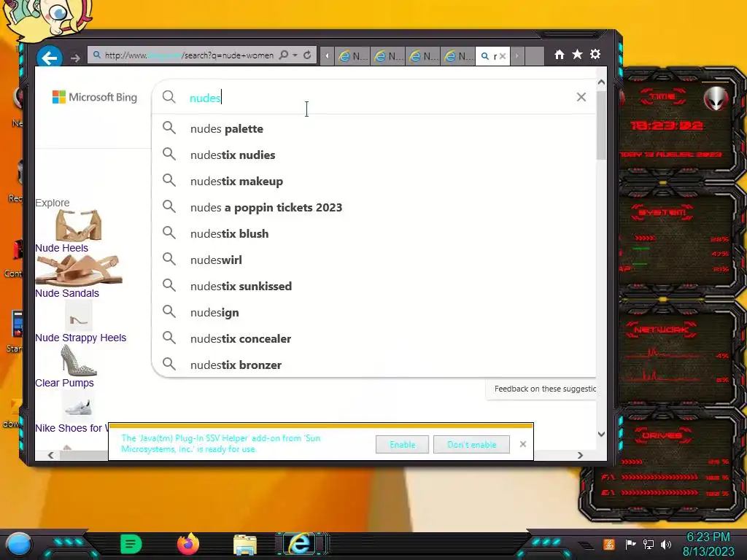Click the Bing search box magnifier icon
Image resolution: width=747 pixels, height=560 pixels.
[x=169, y=97]
